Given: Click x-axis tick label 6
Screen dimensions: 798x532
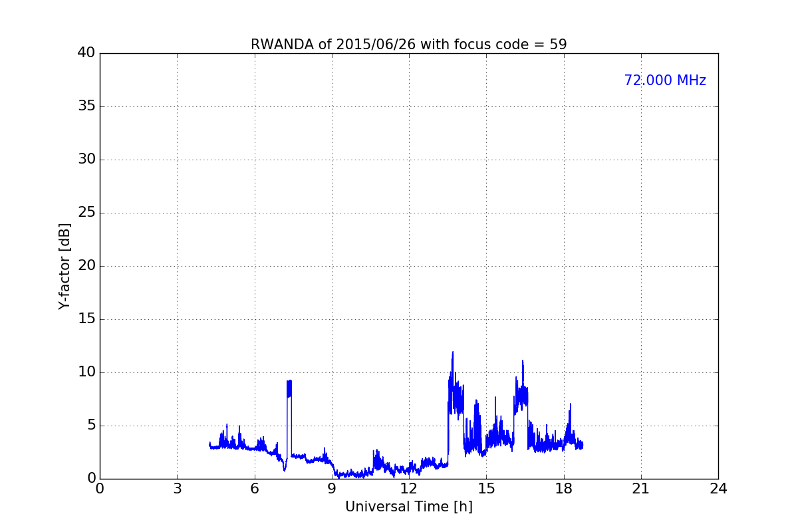Looking at the screenshot, I should coord(254,489).
